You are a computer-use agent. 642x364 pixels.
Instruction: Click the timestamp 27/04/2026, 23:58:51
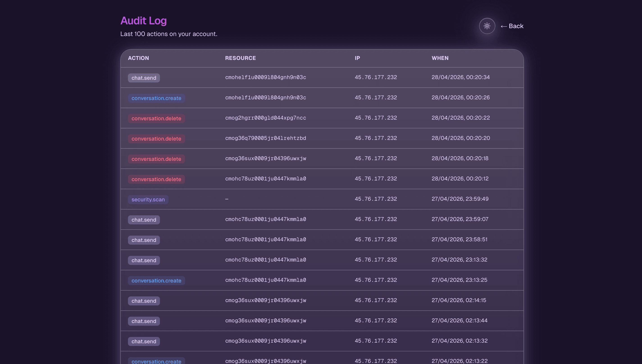[459, 239]
